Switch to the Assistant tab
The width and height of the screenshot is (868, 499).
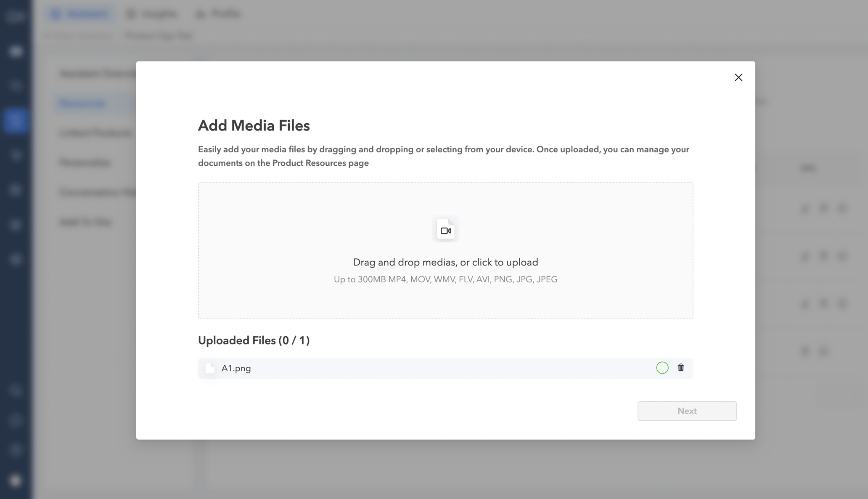tap(80, 14)
